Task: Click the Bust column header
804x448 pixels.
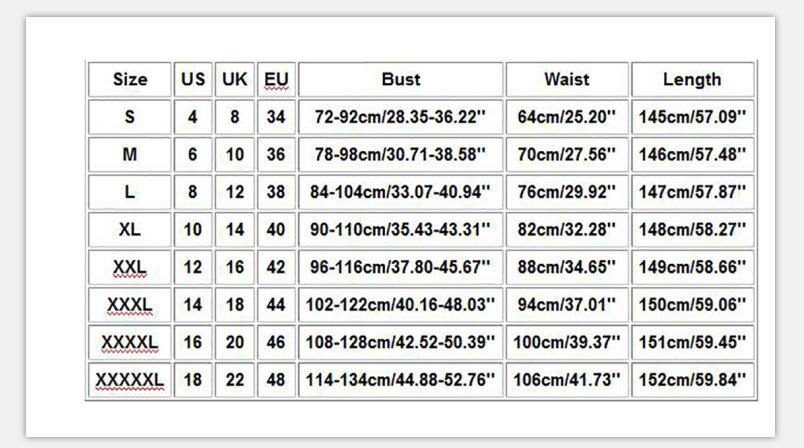Action: coord(401,79)
